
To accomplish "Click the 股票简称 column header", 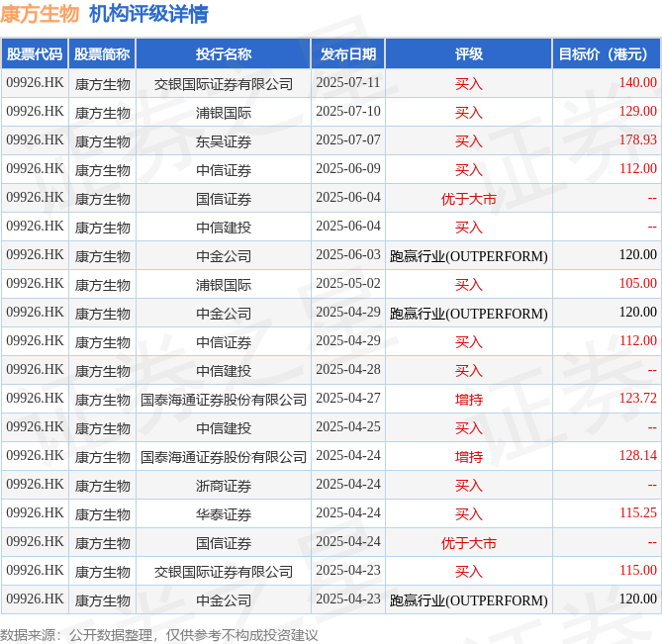I will (x=102, y=54).
